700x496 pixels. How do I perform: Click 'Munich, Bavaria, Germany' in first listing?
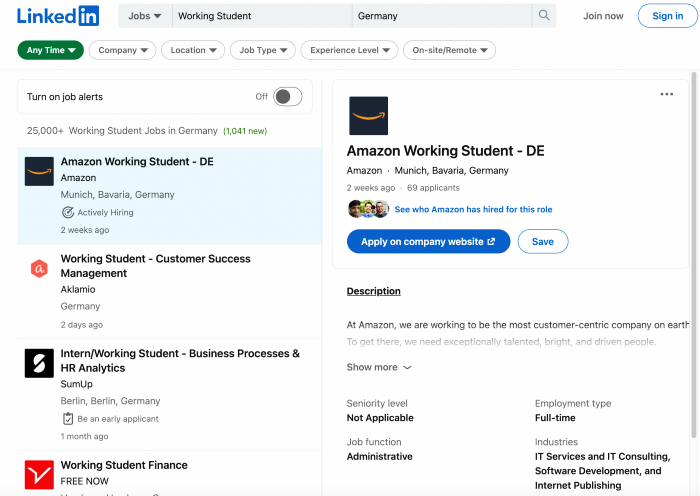117,195
